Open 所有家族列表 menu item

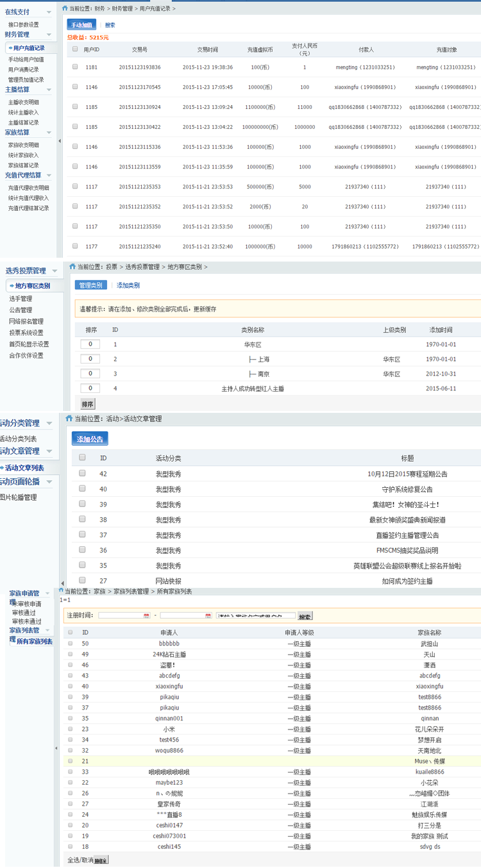[35, 641]
